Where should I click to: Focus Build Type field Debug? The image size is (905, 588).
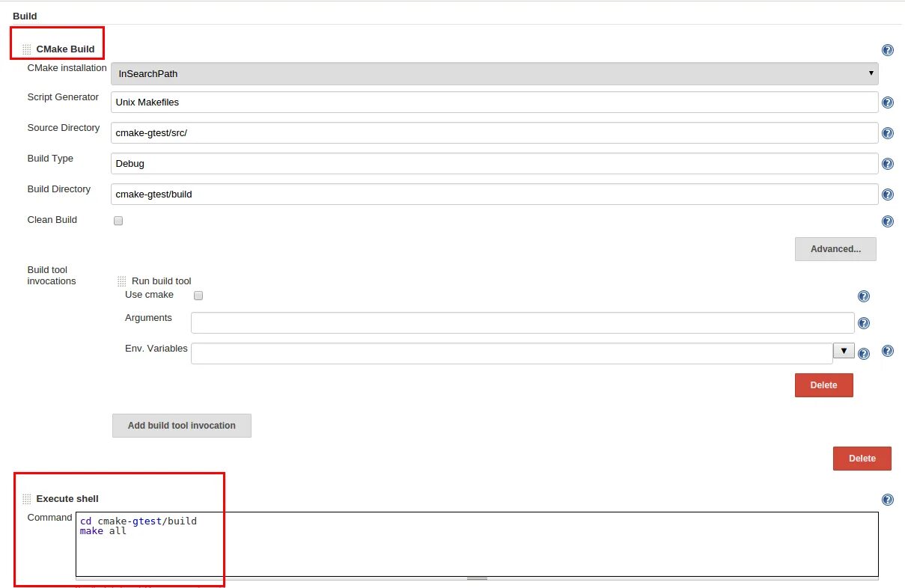[494, 163]
